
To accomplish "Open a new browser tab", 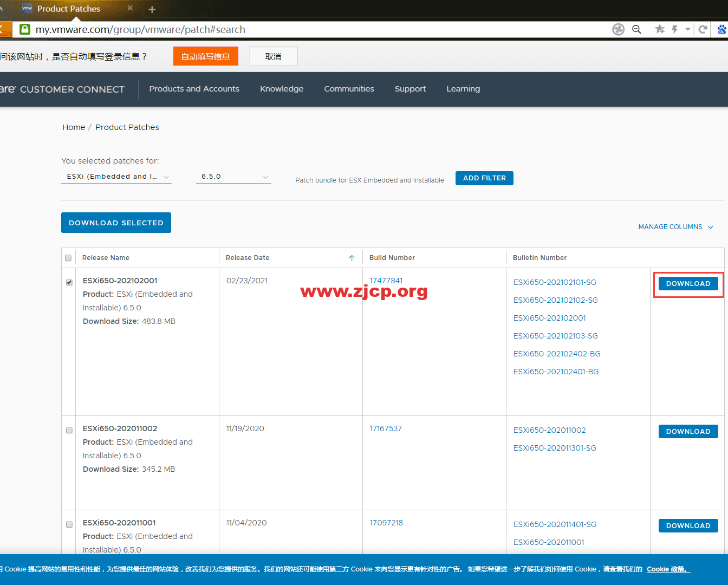I will tap(152, 9).
